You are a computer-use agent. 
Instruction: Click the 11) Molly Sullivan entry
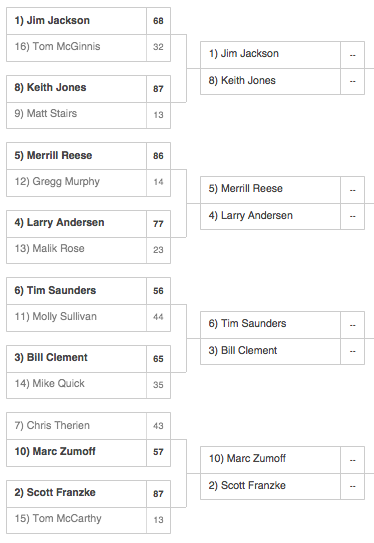(88, 318)
